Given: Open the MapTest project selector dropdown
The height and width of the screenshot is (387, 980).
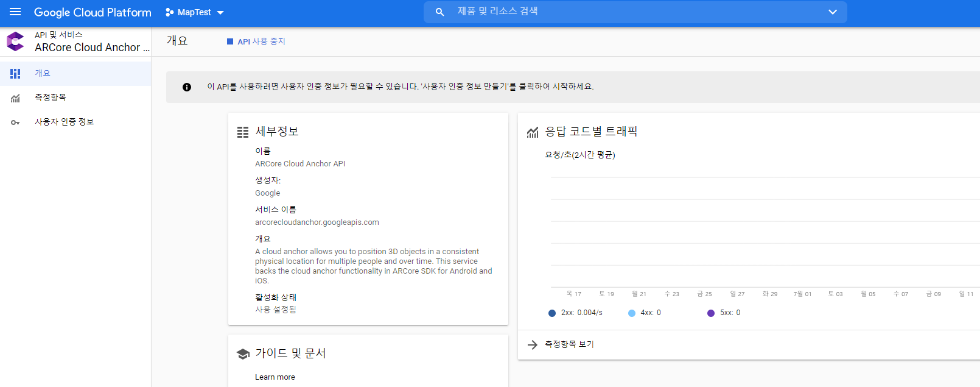Looking at the screenshot, I should [195, 12].
